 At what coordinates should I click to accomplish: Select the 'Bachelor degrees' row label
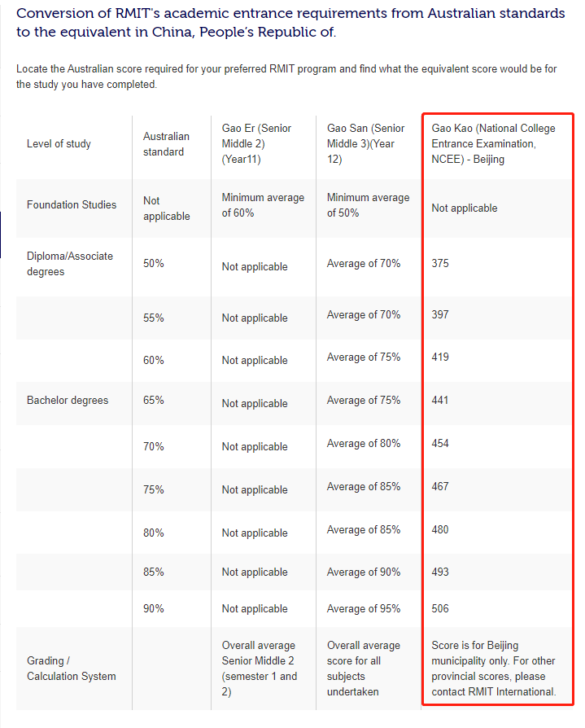(68, 401)
